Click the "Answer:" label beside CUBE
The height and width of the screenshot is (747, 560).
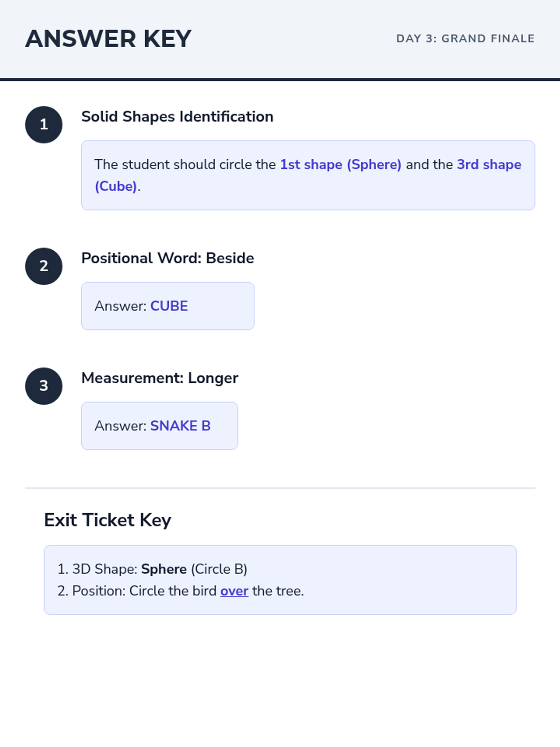point(120,306)
